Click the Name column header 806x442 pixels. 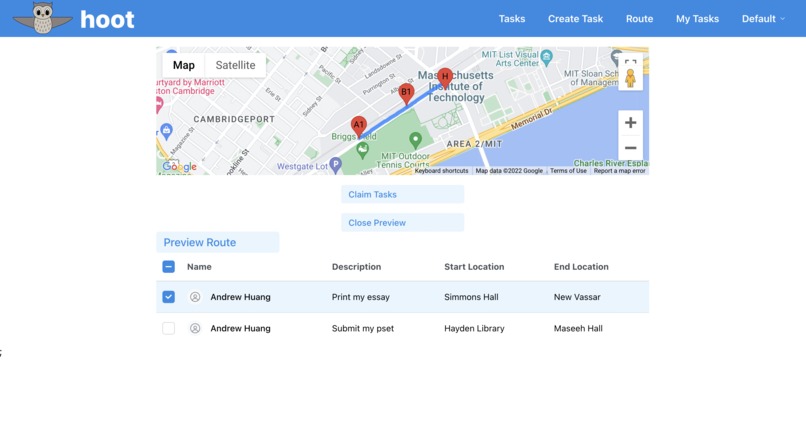[199, 267]
